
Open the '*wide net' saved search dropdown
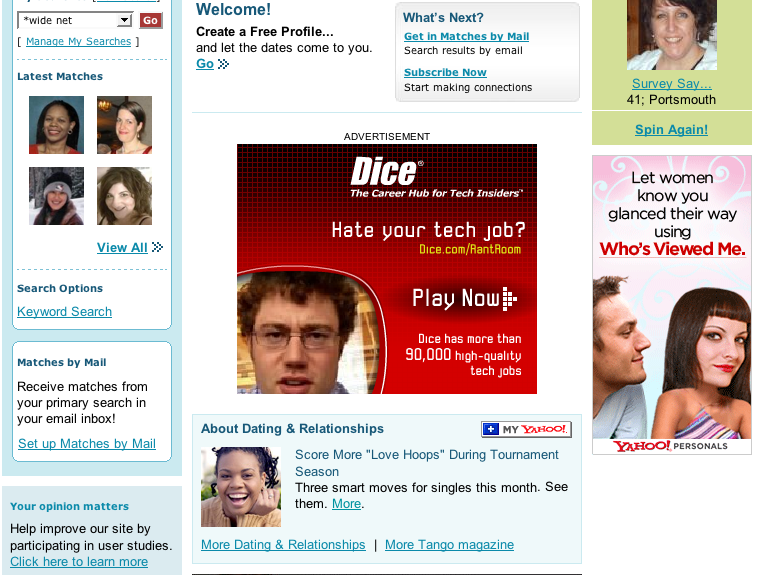[x=75, y=20]
